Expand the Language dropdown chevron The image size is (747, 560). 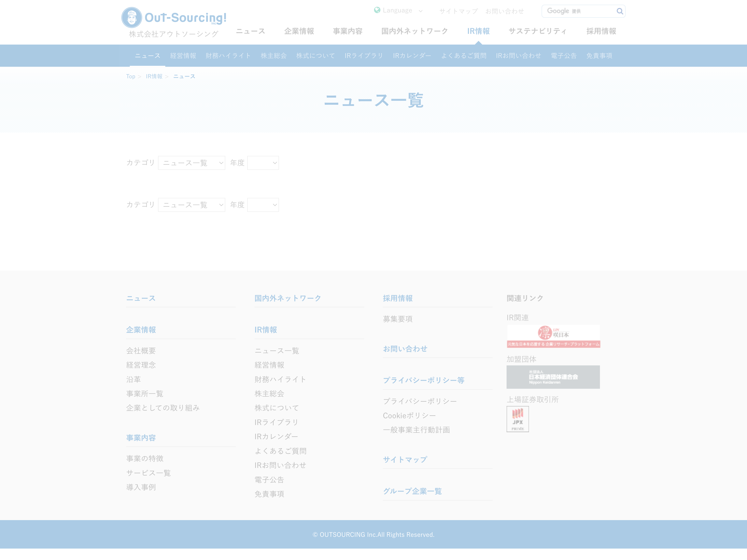click(420, 11)
